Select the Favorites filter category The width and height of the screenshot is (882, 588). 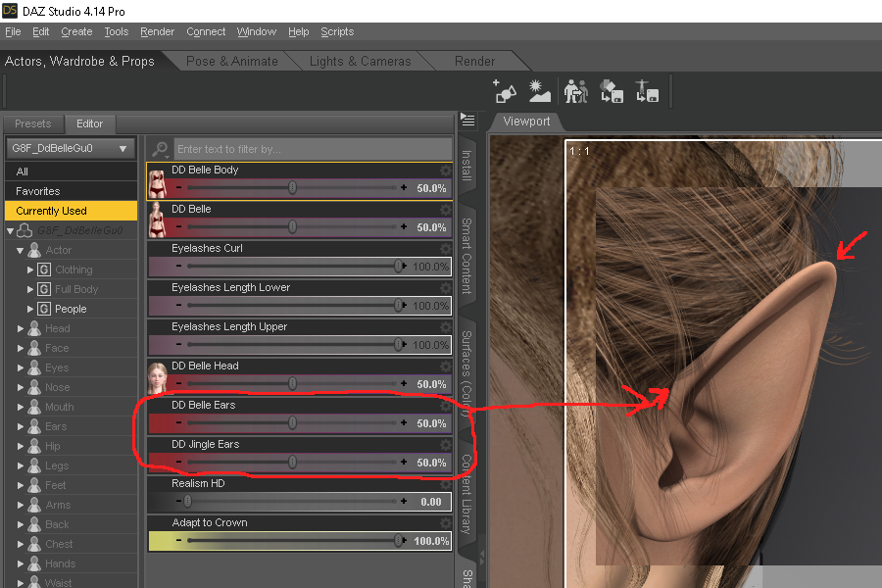pyautogui.click(x=71, y=191)
